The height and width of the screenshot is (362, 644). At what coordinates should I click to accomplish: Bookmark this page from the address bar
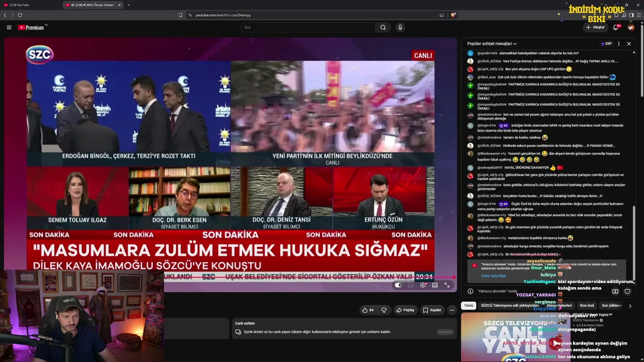[x=181, y=15]
